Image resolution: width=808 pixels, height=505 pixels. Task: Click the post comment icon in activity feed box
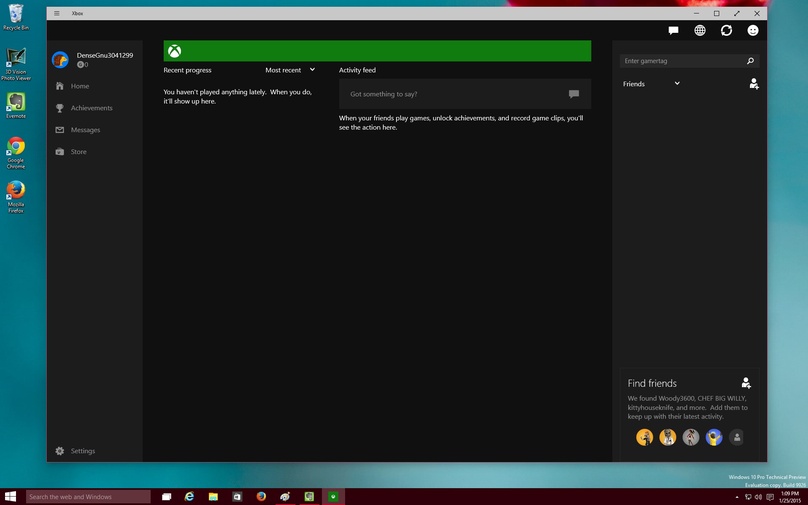[x=574, y=94]
